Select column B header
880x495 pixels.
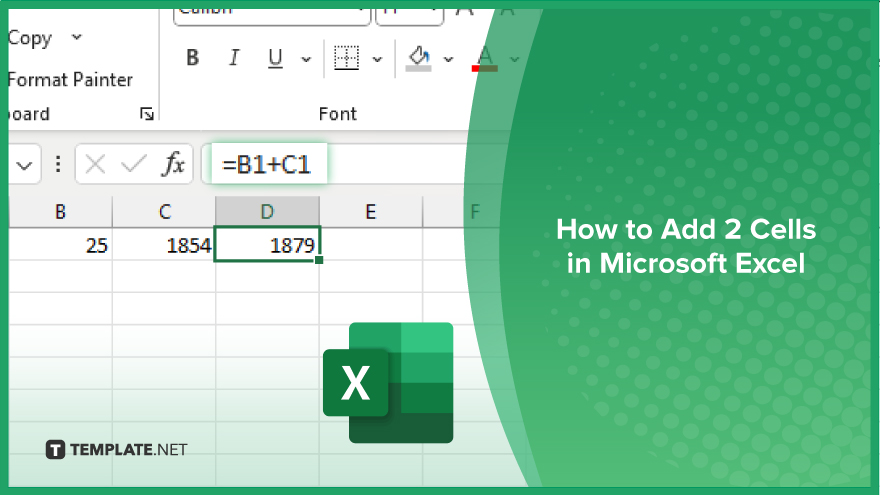tap(61, 212)
